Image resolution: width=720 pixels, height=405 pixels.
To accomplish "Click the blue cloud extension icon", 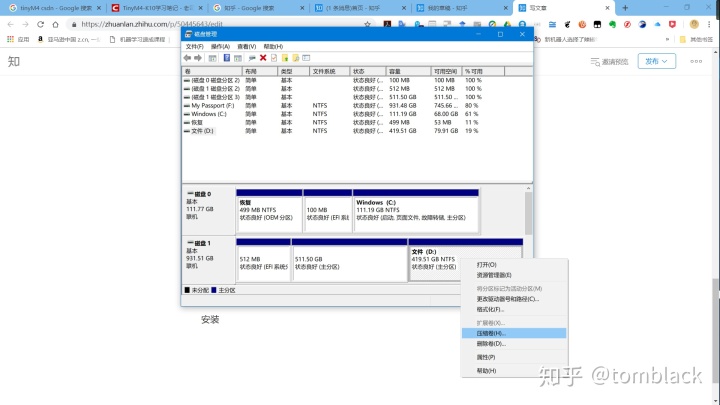I will 657,24.
